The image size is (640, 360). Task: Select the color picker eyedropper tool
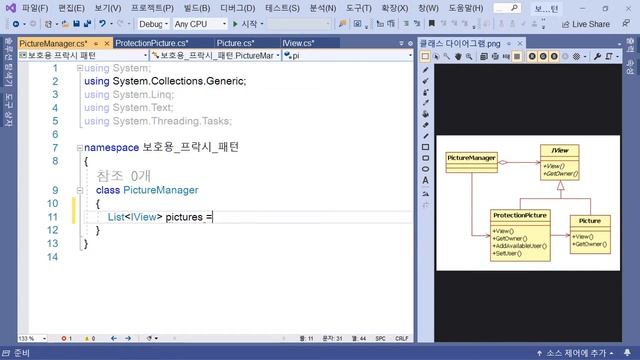click(425, 103)
